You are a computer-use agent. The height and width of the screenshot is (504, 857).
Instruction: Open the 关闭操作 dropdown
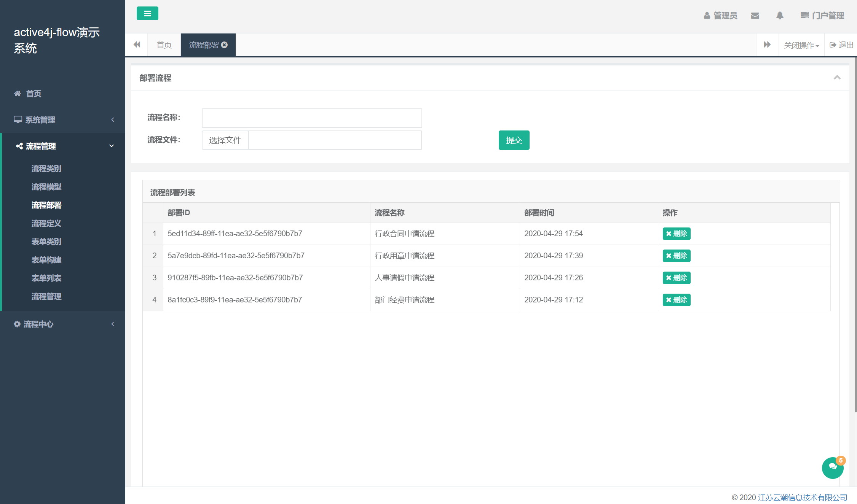801,45
